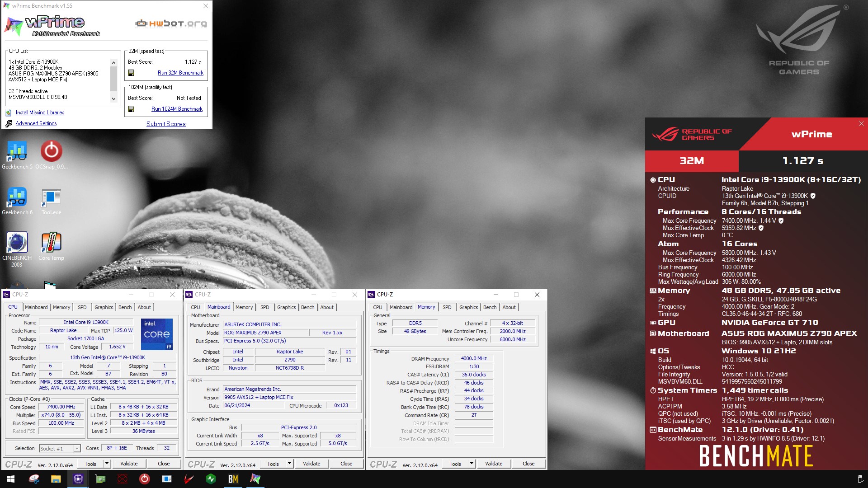This screenshot has width=868, height=488.
Task: Expand Tools arrow in first CPU-Z window
Action: tap(107, 464)
